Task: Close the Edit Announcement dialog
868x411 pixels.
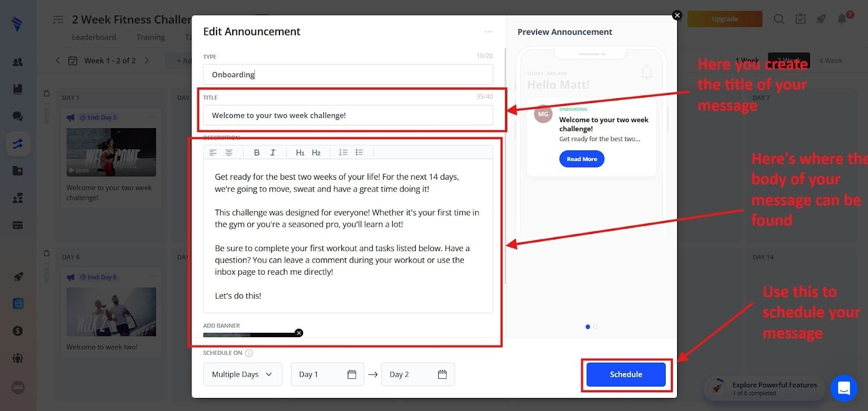Action: [677, 15]
